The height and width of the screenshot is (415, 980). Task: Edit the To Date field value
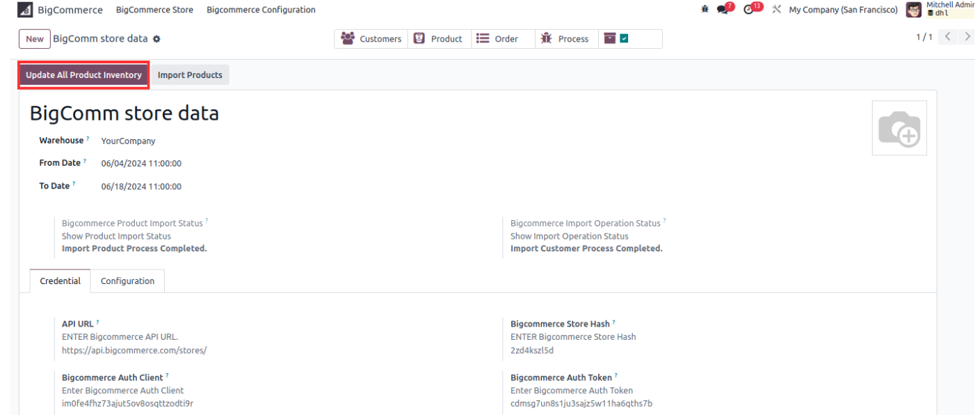[x=141, y=187]
